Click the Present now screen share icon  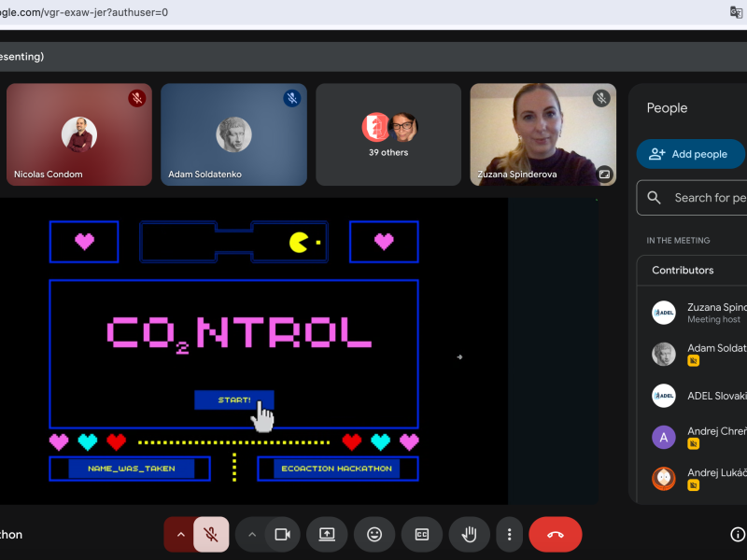tap(327, 535)
